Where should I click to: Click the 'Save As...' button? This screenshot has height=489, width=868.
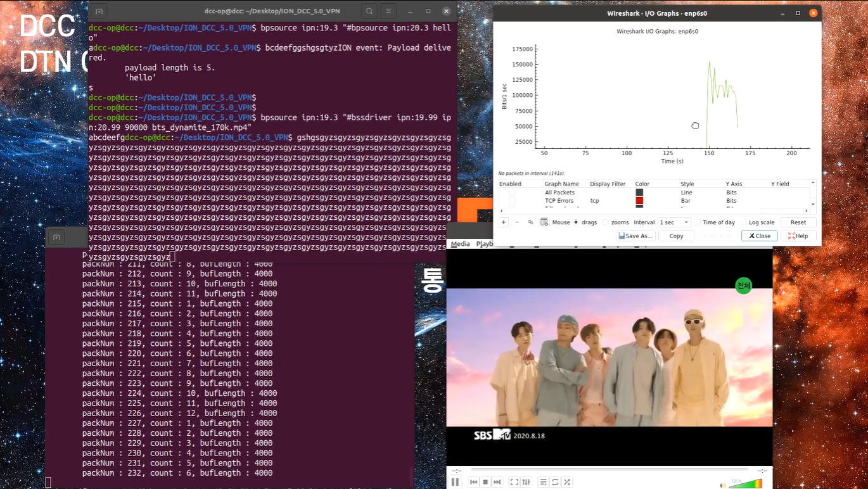coord(635,236)
